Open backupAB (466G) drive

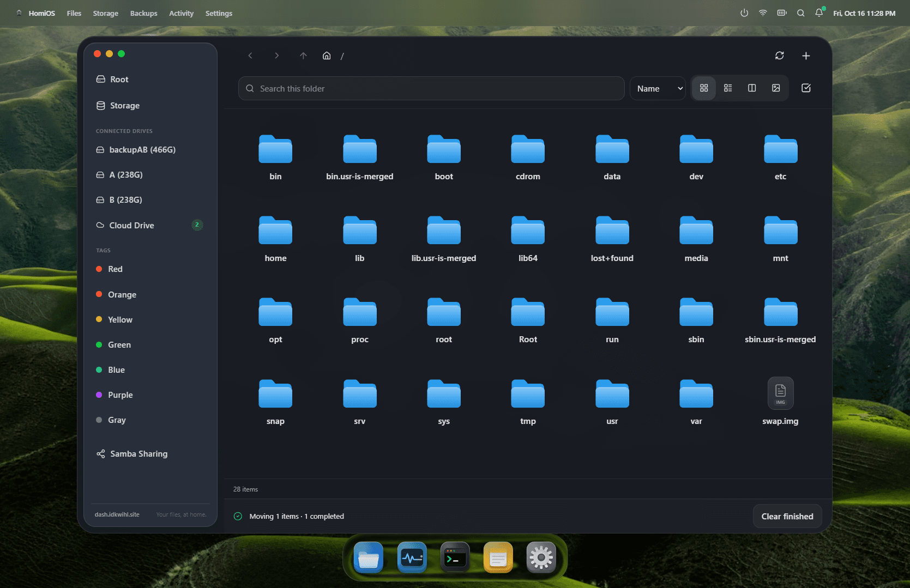[x=150, y=150]
